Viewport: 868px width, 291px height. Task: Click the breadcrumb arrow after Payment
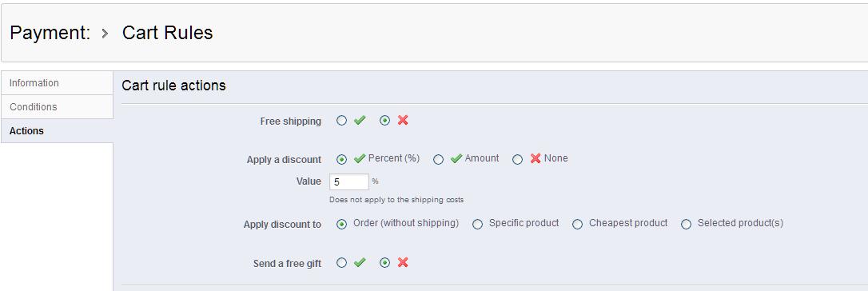coord(106,34)
